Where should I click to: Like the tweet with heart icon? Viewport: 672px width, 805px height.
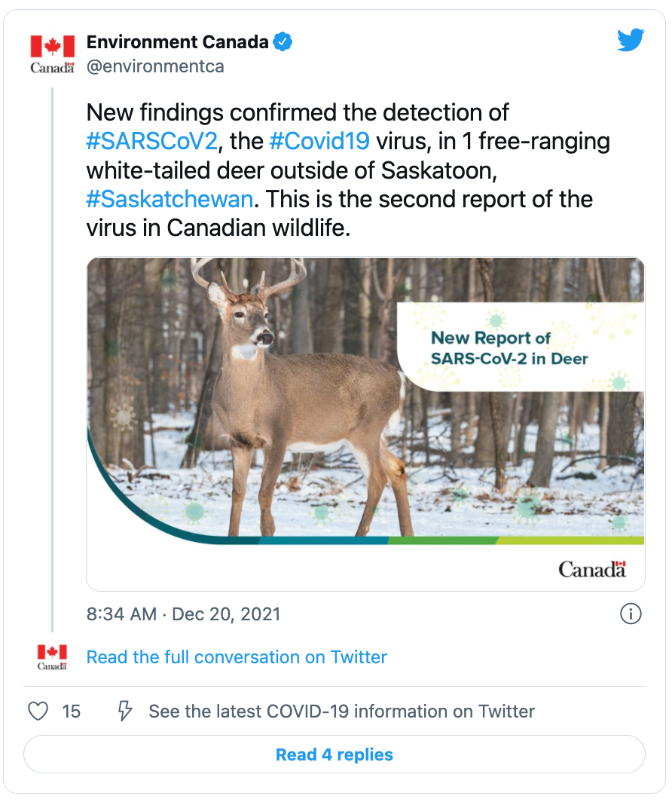38,712
